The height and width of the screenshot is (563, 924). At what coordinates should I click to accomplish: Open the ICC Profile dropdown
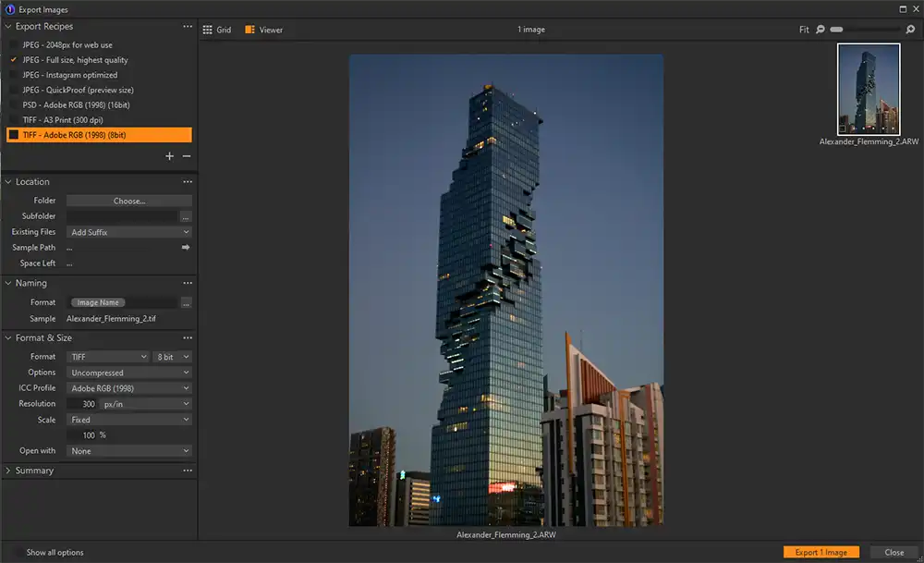point(128,387)
